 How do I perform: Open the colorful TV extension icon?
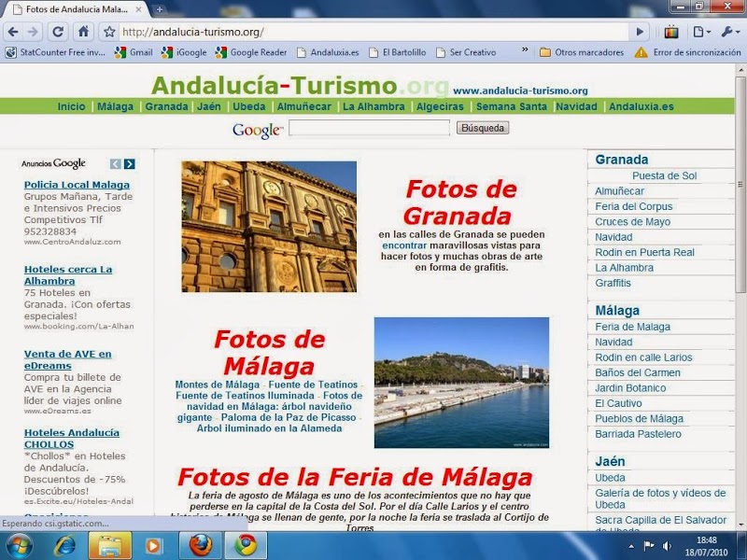pos(671,32)
